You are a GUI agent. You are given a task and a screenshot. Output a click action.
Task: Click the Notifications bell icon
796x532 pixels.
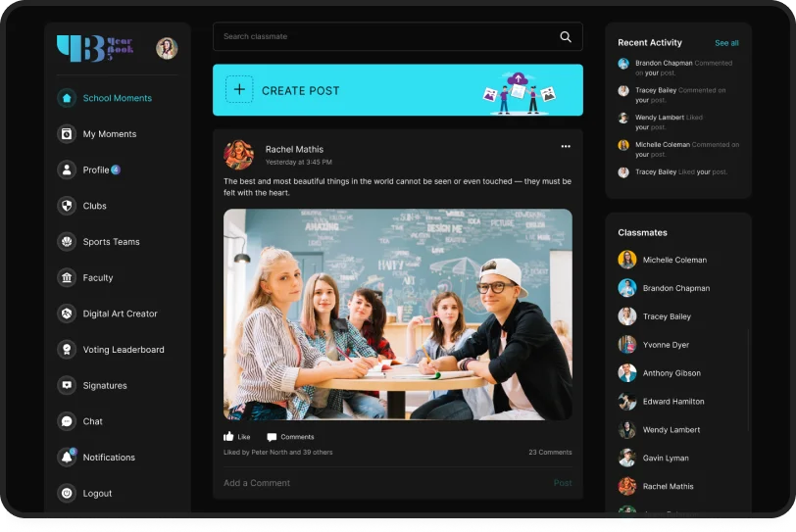[x=67, y=458]
